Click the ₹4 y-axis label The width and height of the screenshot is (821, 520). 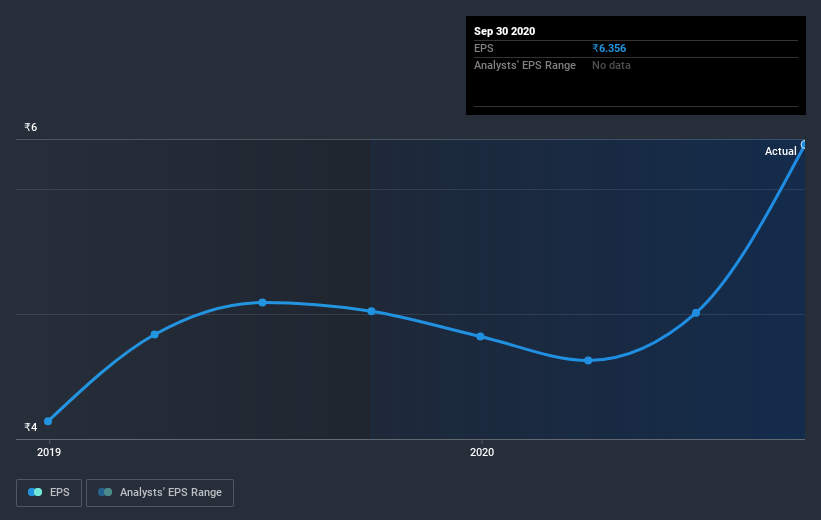coord(31,427)
